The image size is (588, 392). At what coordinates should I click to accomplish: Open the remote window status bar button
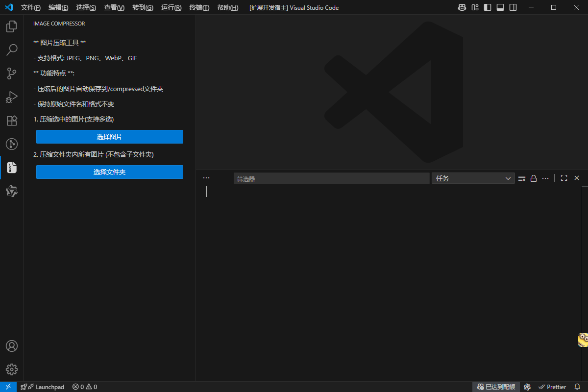pos(8,387)
